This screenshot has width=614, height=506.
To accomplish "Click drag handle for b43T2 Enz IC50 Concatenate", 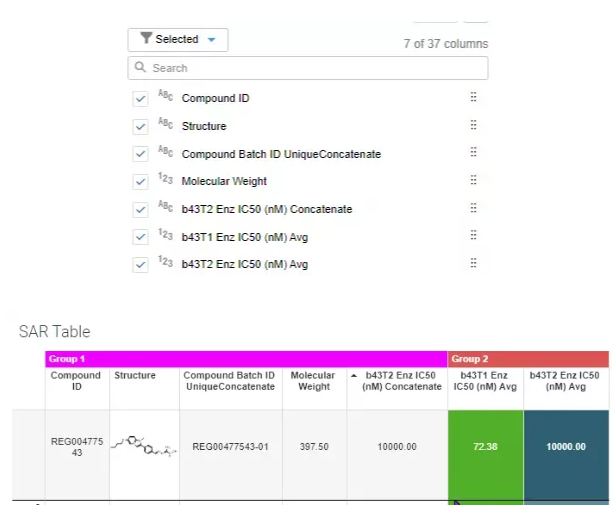I will [x=473, y=209].
